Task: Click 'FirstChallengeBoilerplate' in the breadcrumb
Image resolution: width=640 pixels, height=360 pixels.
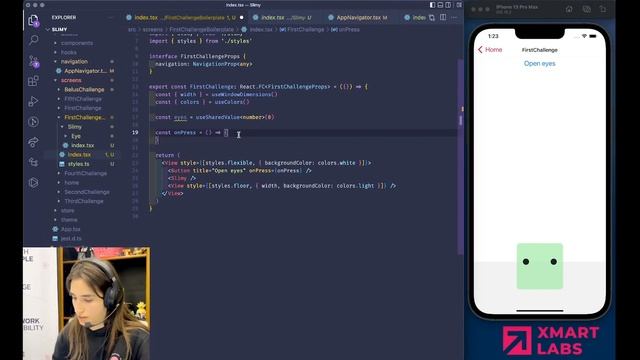Action: [202, 29]
